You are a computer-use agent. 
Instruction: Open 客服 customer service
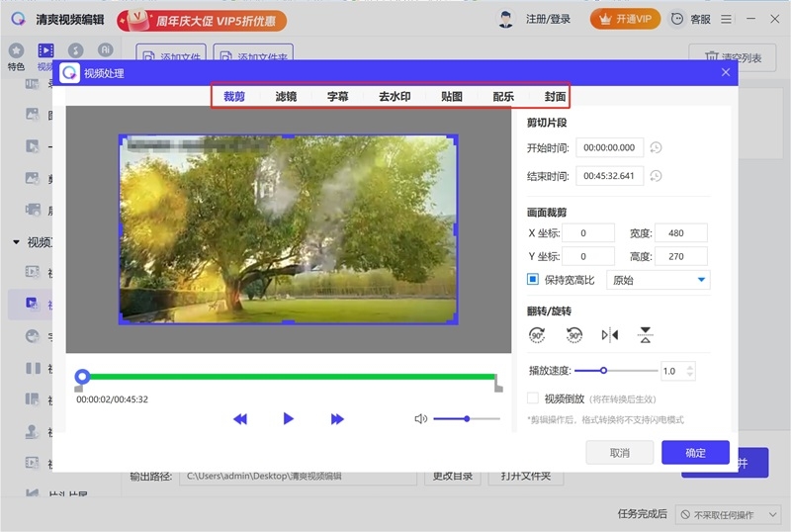pyautogui.click(x=691, y=19)
